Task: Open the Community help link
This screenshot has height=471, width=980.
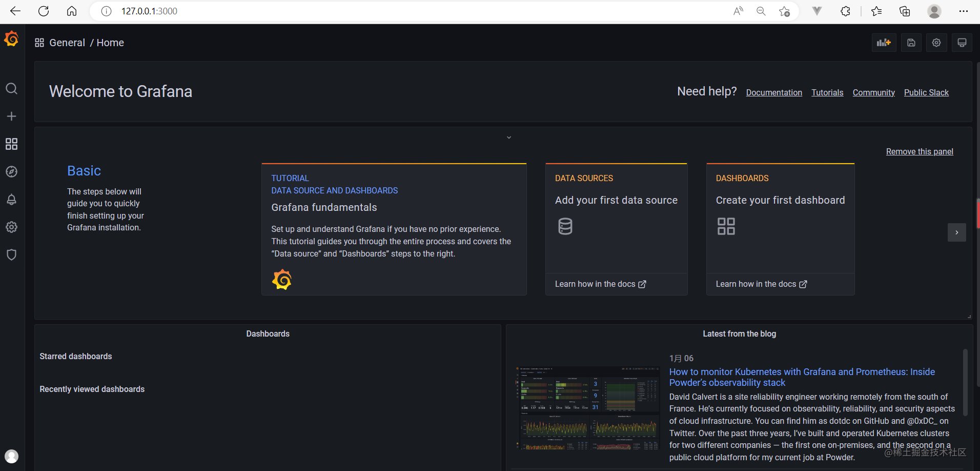Action: [873, 92]
